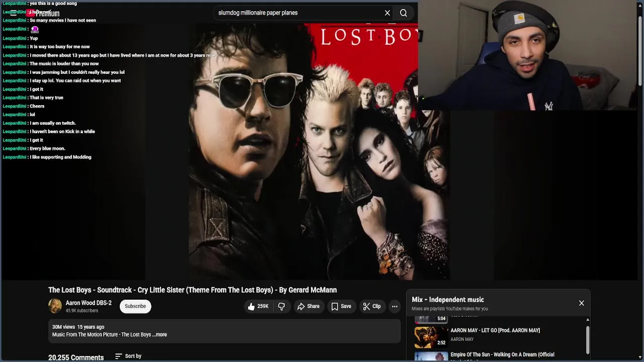Click chat message 'Every blue moon.'
The height and width of the screenshot is (362, 644).
click(x=47, y=148)
